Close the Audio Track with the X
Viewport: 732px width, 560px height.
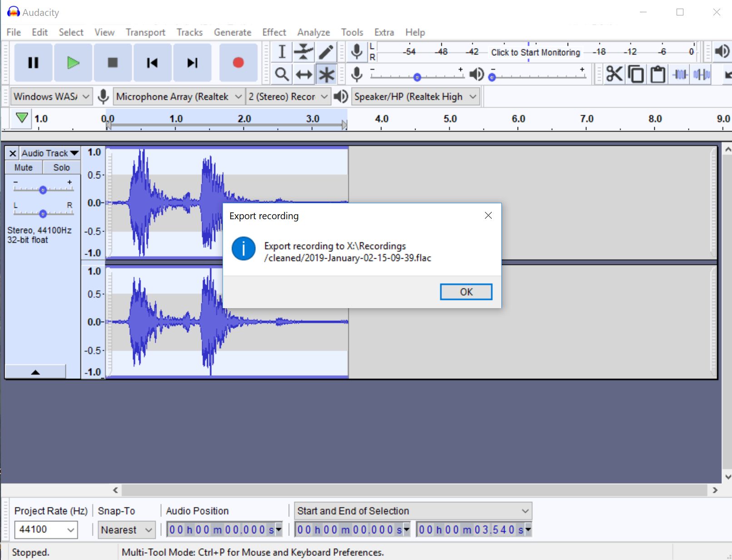pos(12,153)
